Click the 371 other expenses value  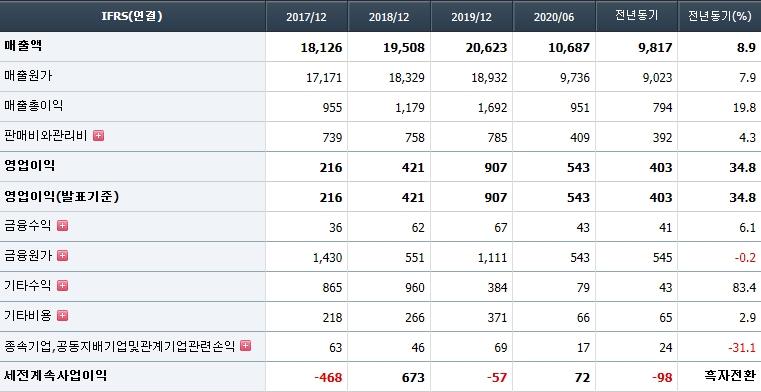click(x=497, y=318)
